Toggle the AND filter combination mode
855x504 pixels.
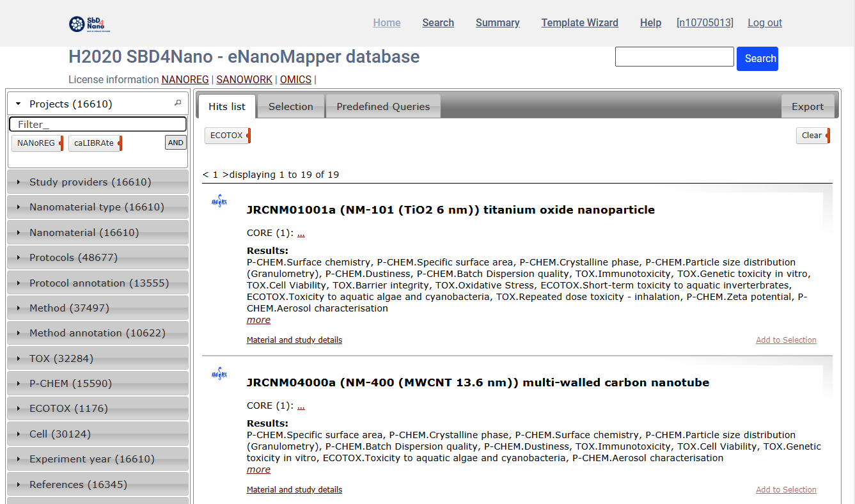pyautogui.click(x=175, y=142)
